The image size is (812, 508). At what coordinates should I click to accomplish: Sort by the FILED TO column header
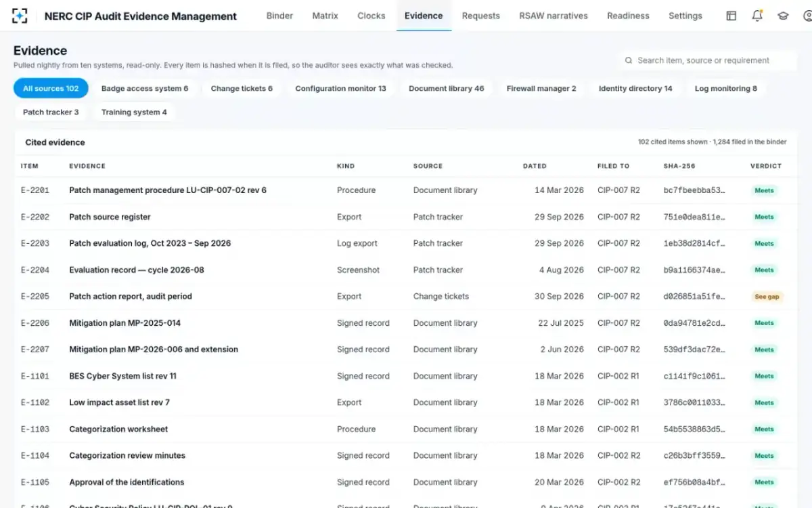pos(613,166)
